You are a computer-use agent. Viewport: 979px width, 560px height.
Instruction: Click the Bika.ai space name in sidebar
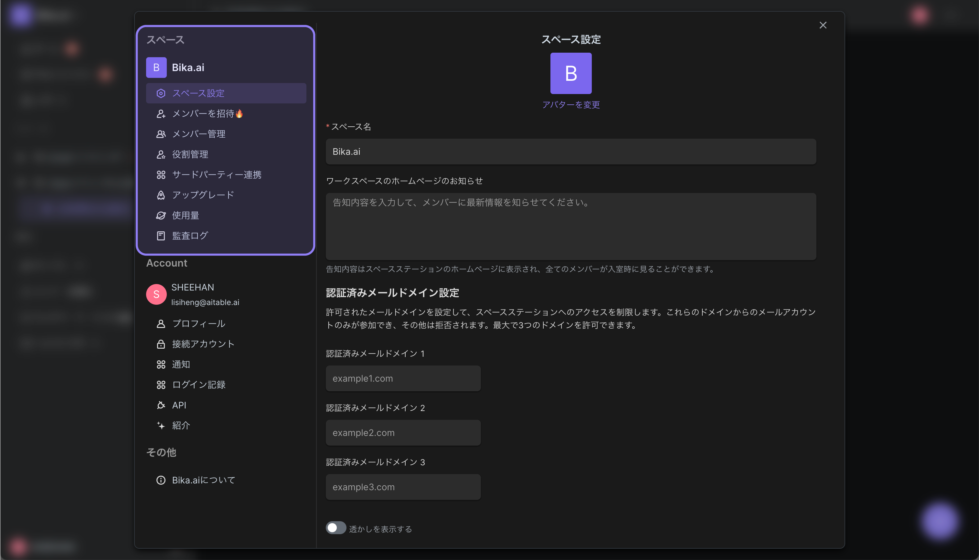pos(188,68)
